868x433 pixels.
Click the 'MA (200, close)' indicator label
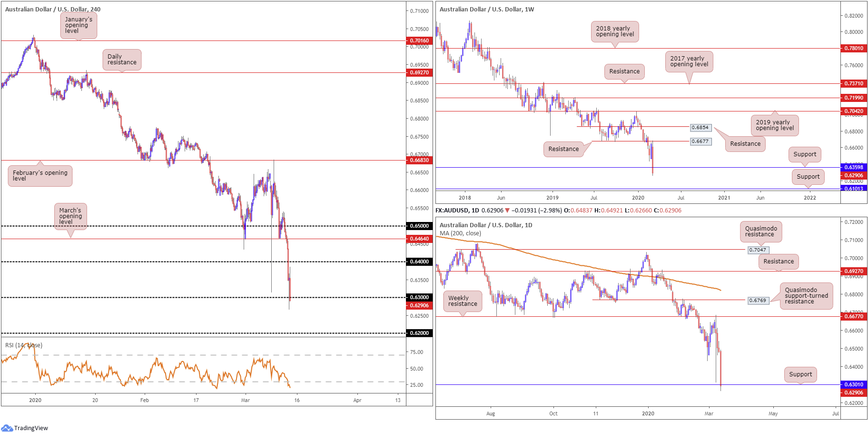click(460, 233)
